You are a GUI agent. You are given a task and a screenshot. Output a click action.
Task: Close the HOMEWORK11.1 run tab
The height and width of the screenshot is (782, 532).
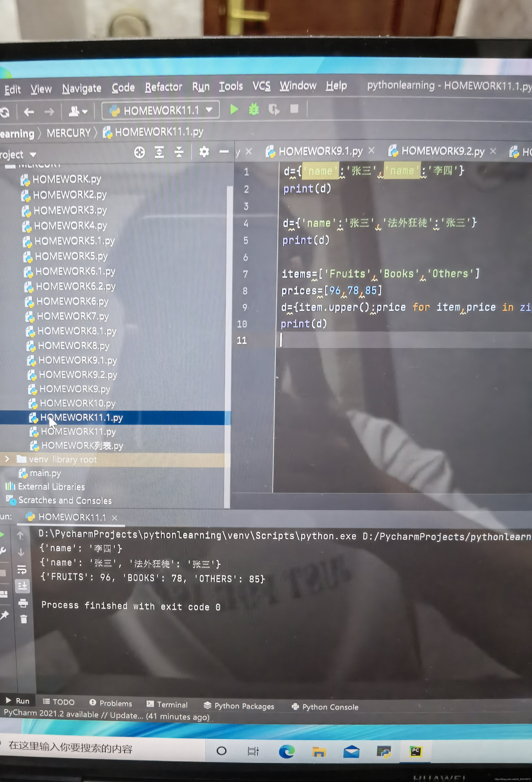(x=114, y=518)
